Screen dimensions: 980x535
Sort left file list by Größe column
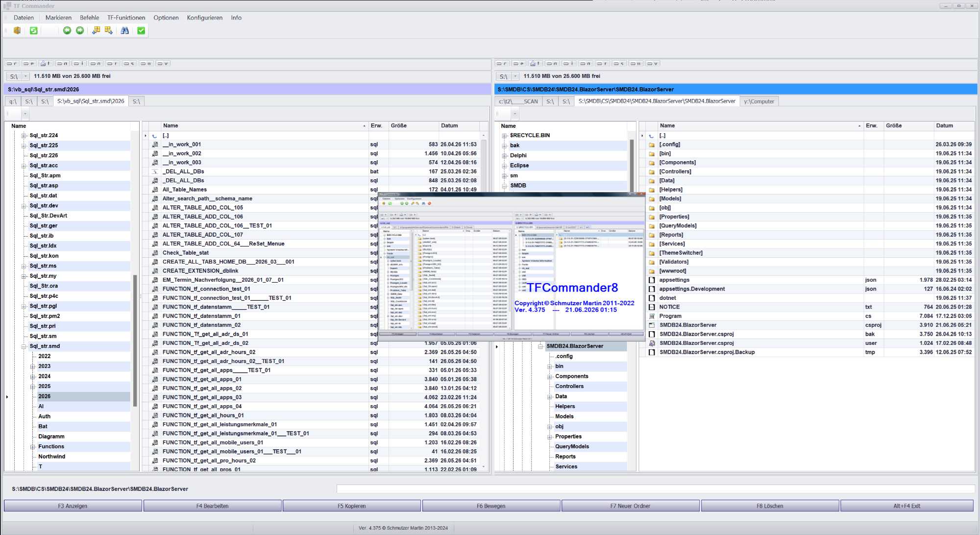(414, 126)
